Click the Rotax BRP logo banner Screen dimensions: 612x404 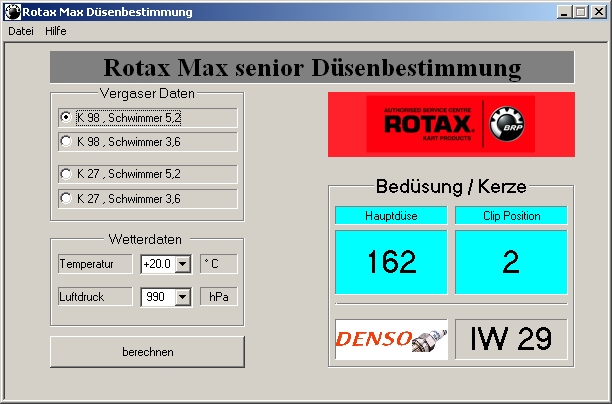click(x=451, y=124)
